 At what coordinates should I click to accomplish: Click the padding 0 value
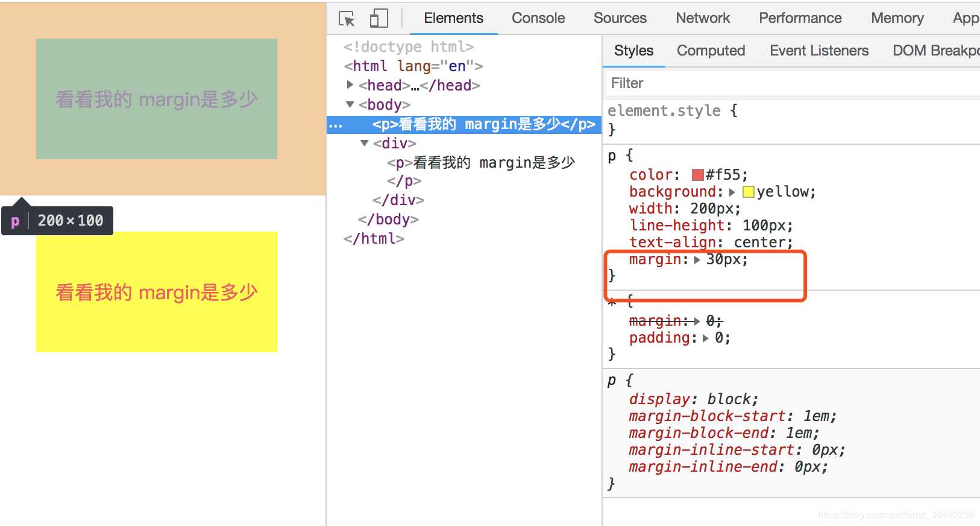(719, 338)
